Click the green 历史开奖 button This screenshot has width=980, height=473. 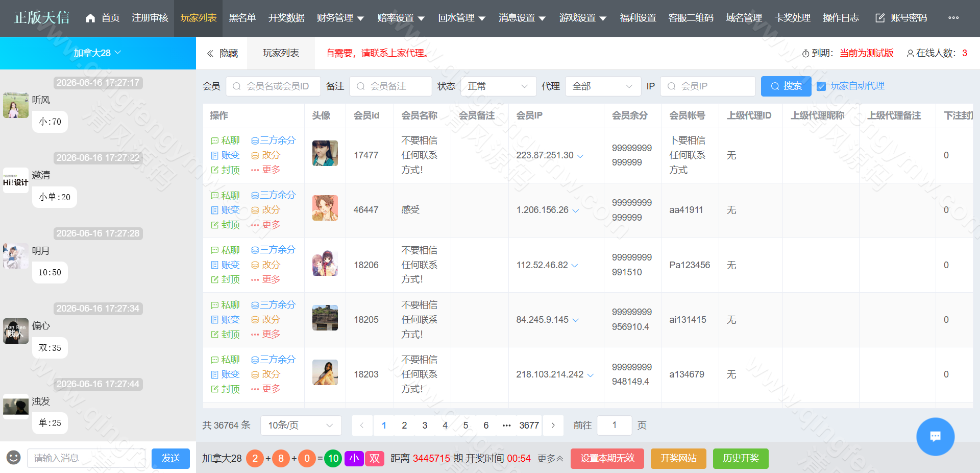pyautogui.click(x=741, y=458)
